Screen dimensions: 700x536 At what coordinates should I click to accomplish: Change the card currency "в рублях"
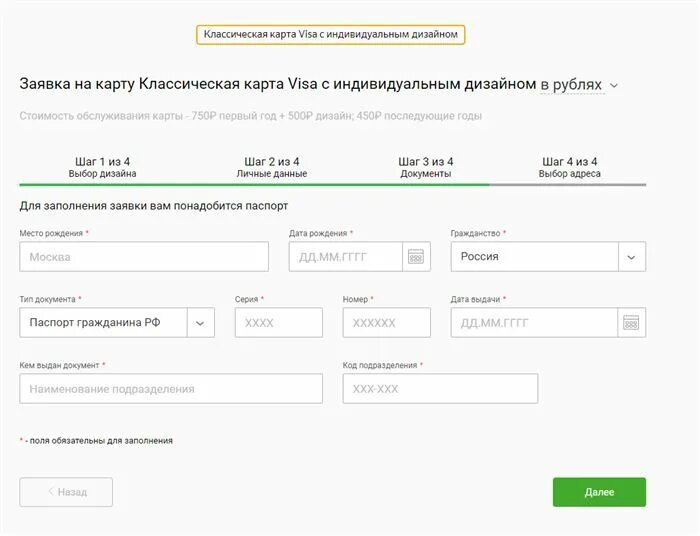[571, 84]
